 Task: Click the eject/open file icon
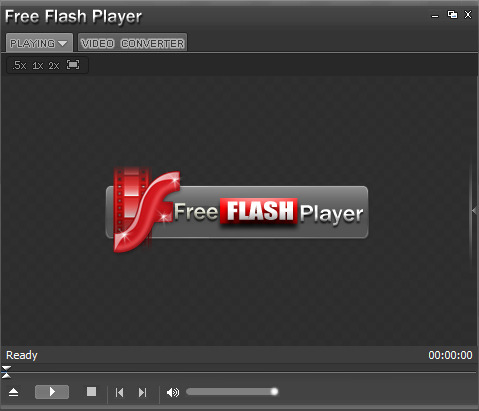point(13,392)
